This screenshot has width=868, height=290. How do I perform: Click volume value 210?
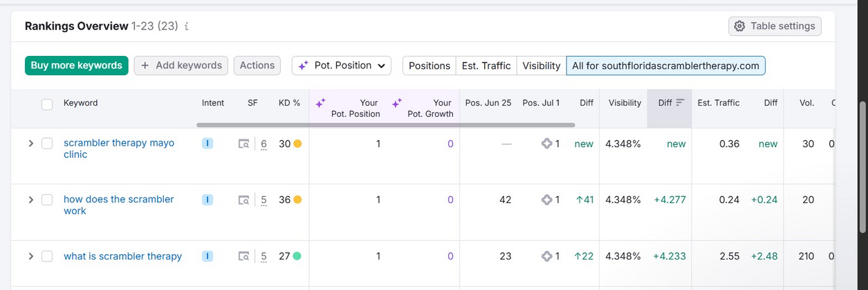click(x=806, y=256)
